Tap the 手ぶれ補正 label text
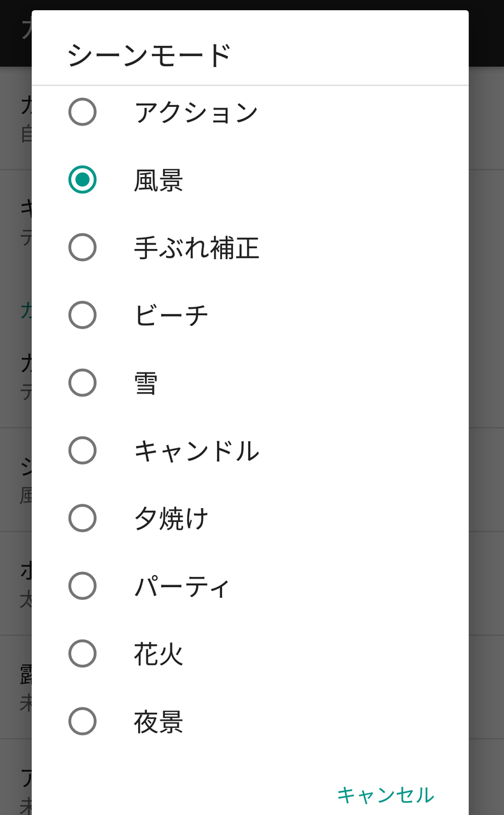Viewport: 504px width, 815px height. [x=197, y=248]
